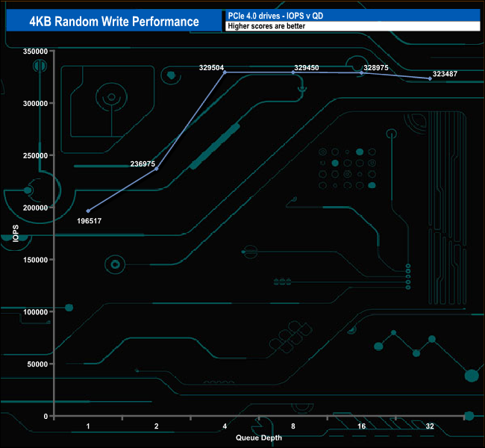The width and height of the screenshot is (485, 448).
Task: Select the data point labeled 196517
Action: pyautogui.click(x=89, y=211)
